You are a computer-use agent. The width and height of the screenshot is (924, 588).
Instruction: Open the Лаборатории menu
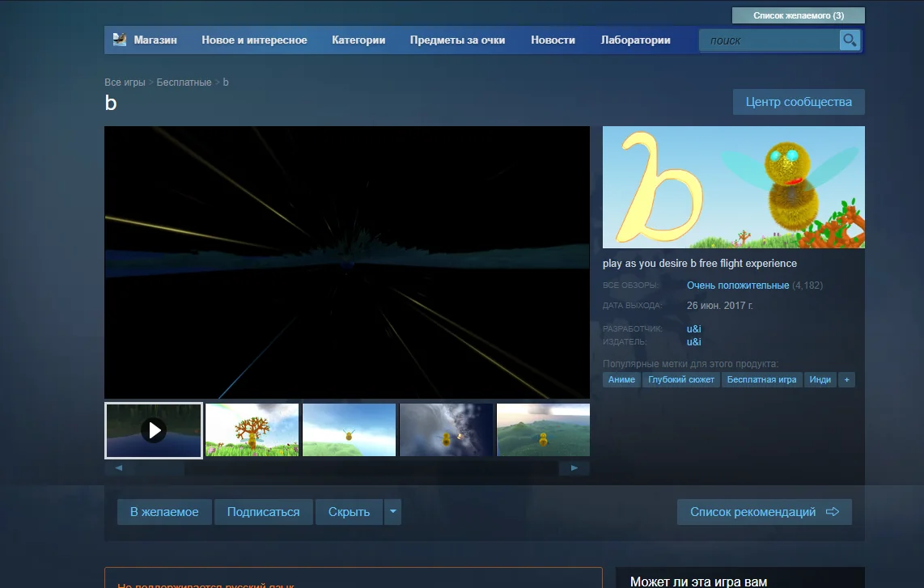point(635,40)
